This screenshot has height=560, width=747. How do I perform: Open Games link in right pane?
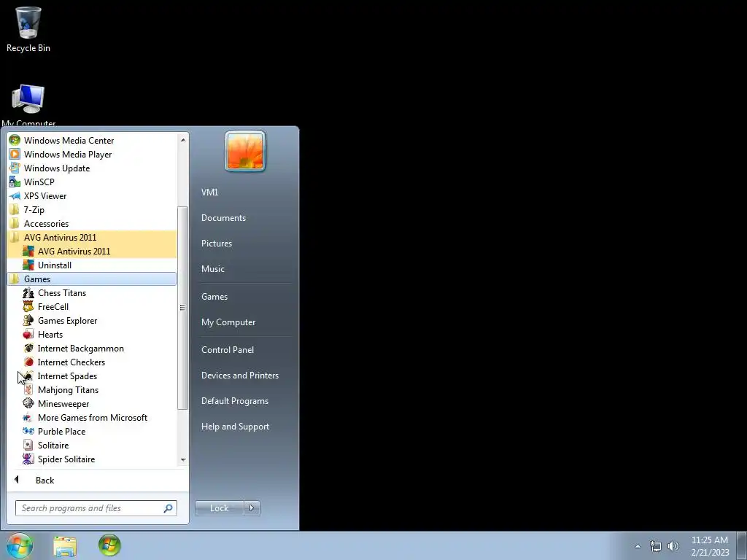pyautogui.click(x=214, y=297)
